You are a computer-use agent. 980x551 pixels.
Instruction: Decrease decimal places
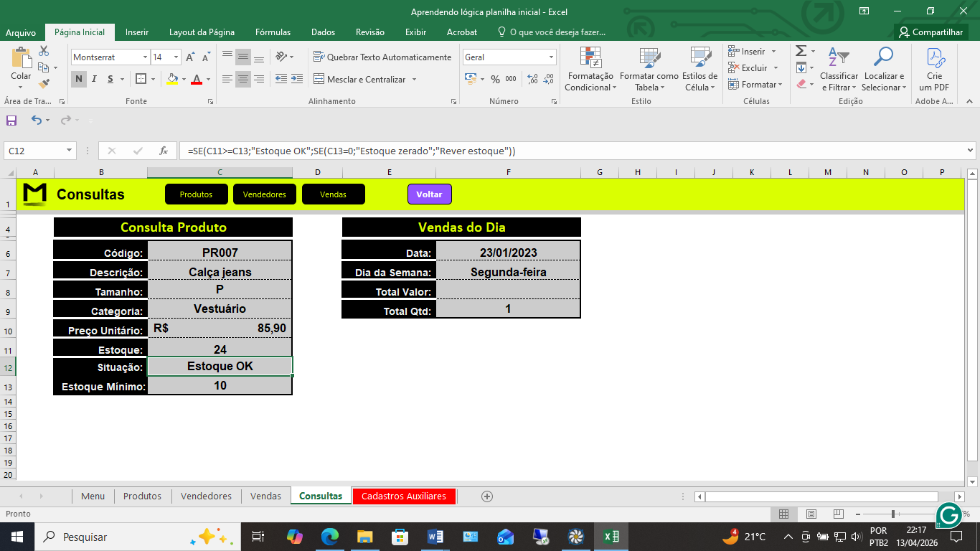pyautogui.click(x=549, y=79)
